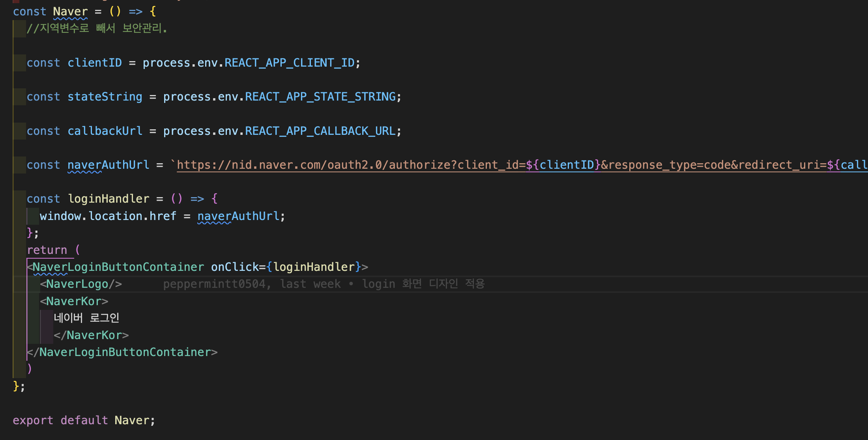Click the callbackUrl variable name
868x440 pixels.
pyautogui.click(x=105, y=131)
